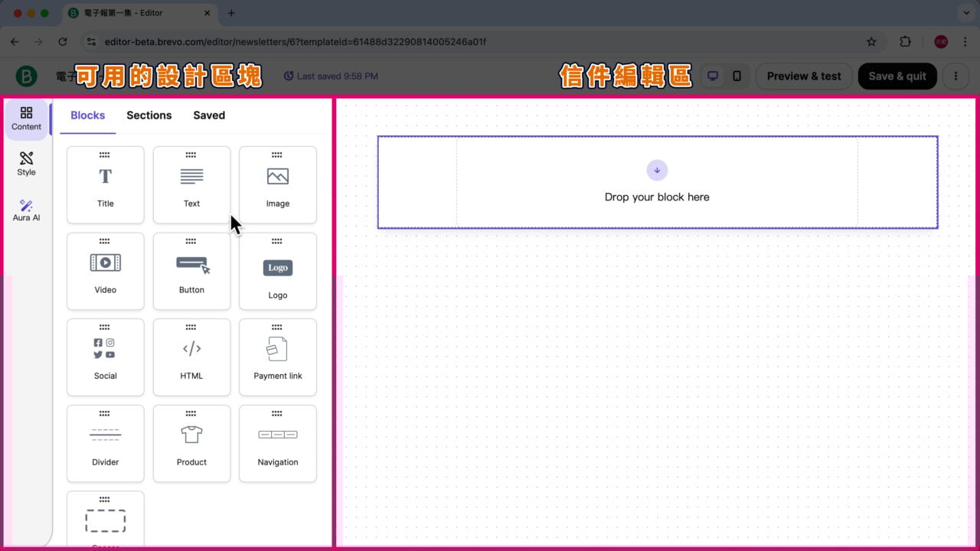The image size is (980, 551).
Task: Select the Text block
Action: [191, 185]
